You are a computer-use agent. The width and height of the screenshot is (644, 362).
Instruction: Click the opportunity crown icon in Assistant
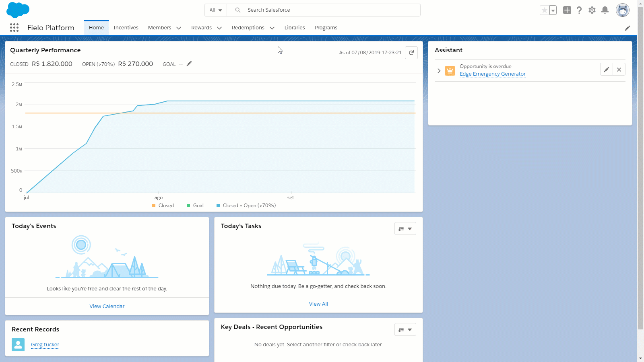450,71
